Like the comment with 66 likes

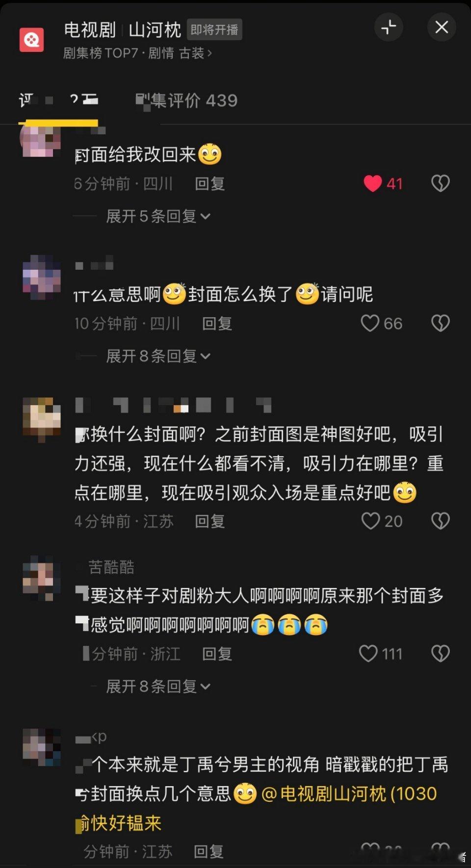tap(370, 323)
